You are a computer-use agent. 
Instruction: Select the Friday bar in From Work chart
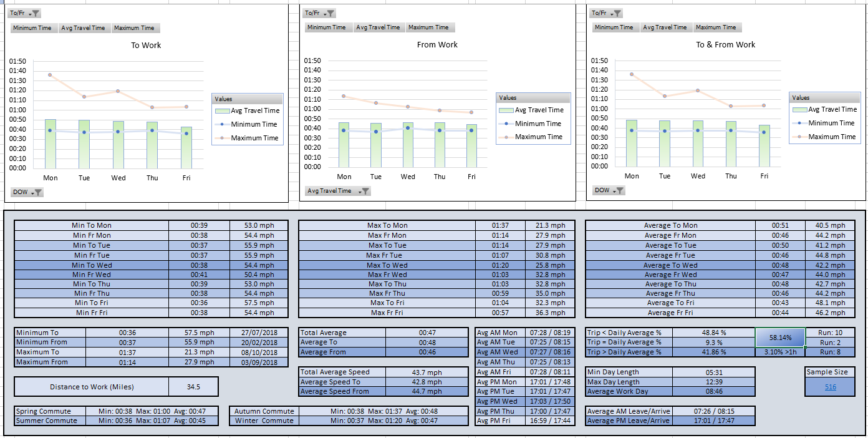tap(472, 145)
